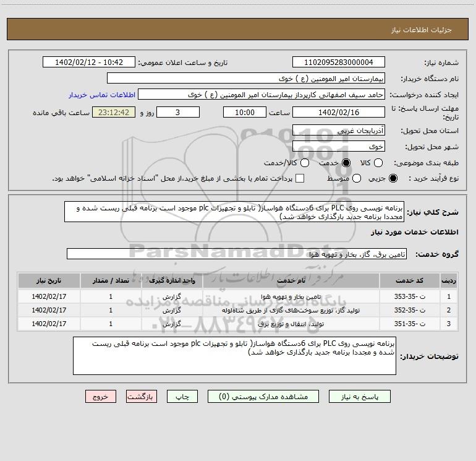
Task: Click the توضیحات خریدار text area
Action: 234,356
